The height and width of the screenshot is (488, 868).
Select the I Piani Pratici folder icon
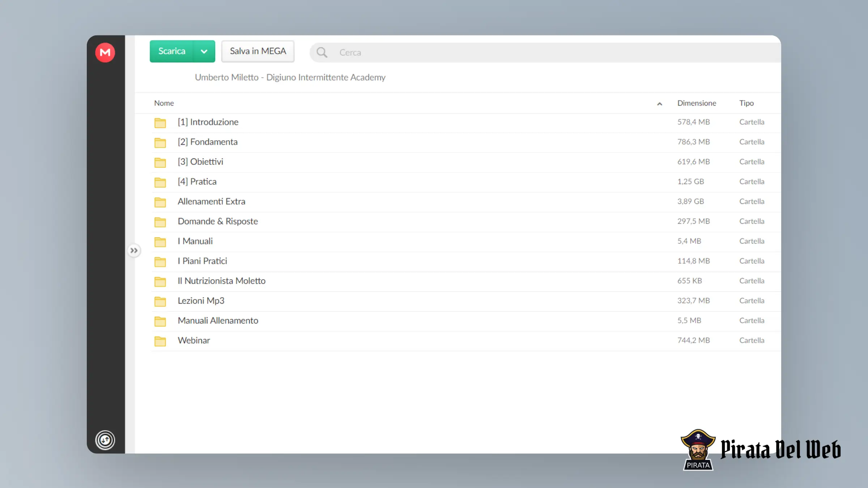point(160,262)
